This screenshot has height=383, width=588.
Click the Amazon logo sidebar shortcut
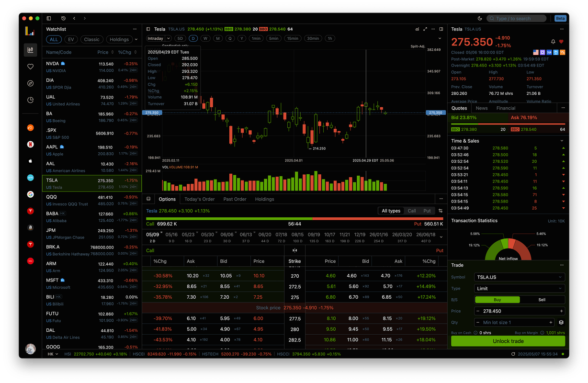(30, 228)
